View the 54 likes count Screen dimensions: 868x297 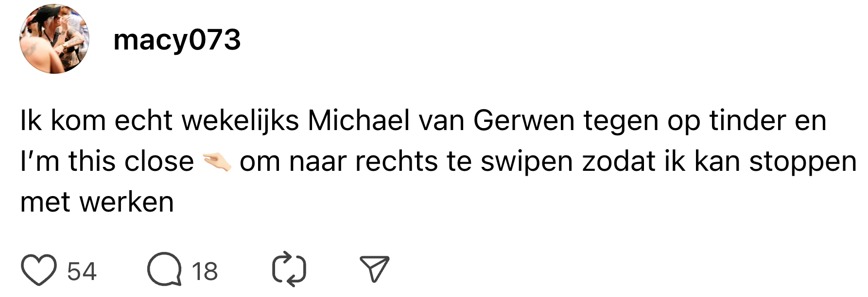coord(82,271)
